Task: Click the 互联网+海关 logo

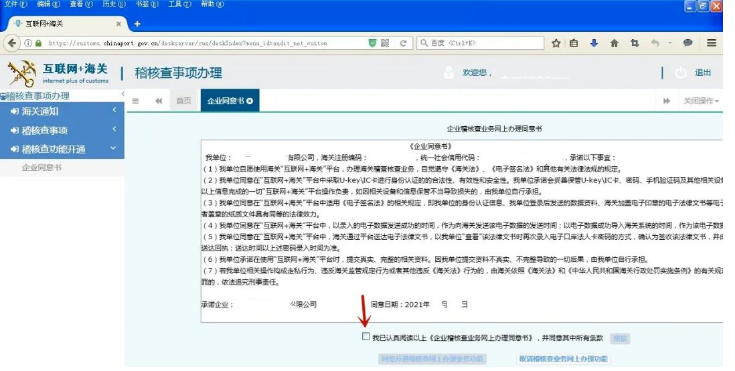Action: point(59,74)
